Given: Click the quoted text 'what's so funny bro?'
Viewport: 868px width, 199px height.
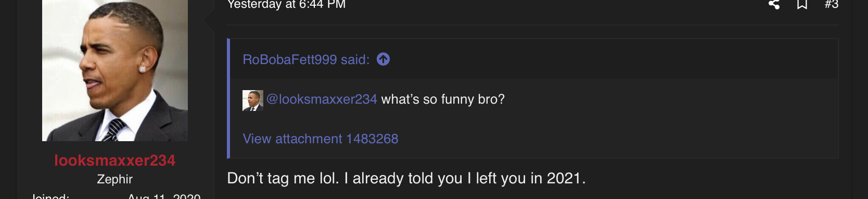Looking at the screenshot, I should point(443,99).
